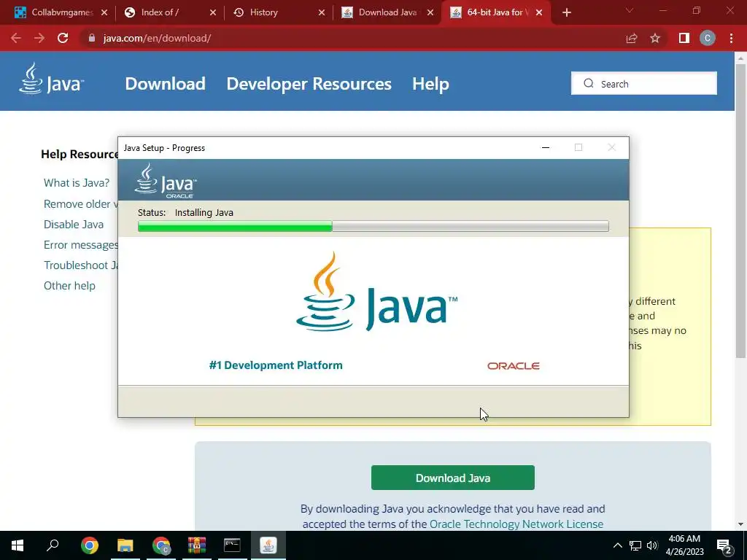Image resolution: width=747 pixels, height=560 pixels.
Task: Open WinRAR from the taskbar
Action: pos(196,545)
